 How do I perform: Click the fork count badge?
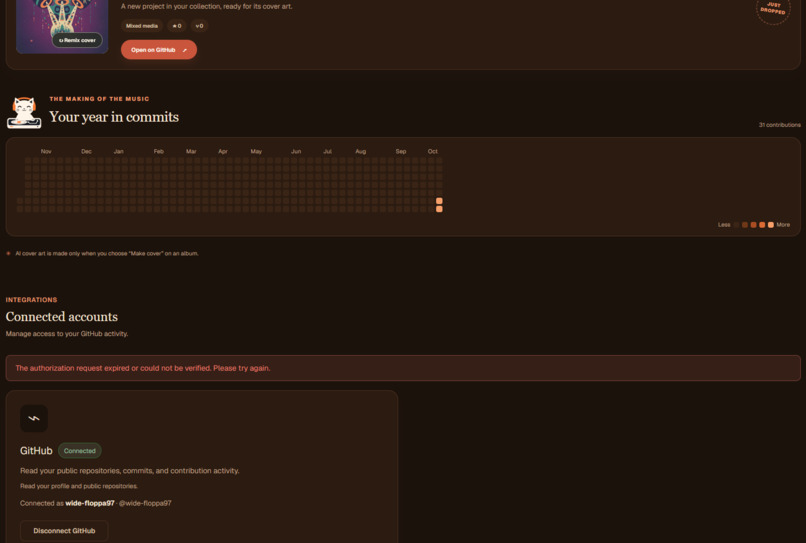pos(199,26)
